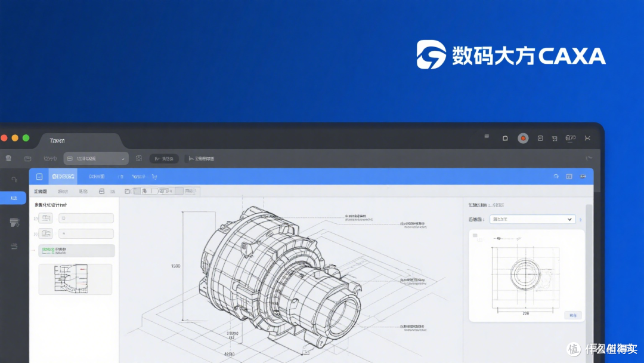Select the last segment of the segmented control

tap(191, 191)
